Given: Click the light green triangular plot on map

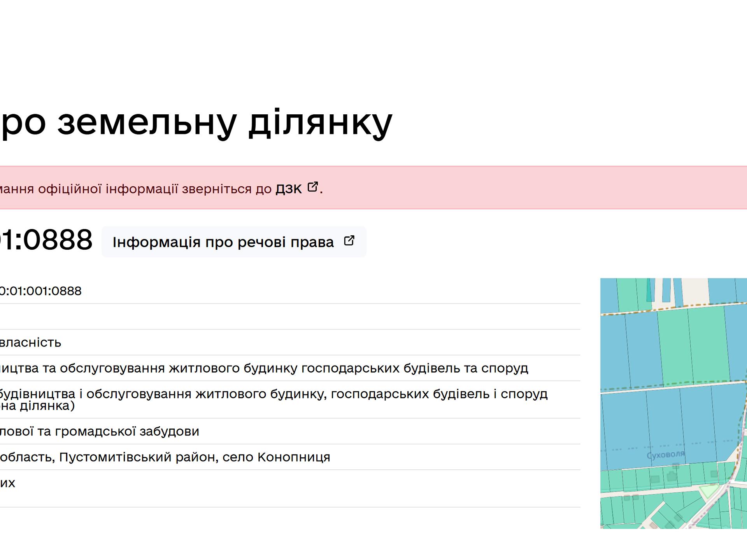Looking at the screenshot, I should (709, 490).
